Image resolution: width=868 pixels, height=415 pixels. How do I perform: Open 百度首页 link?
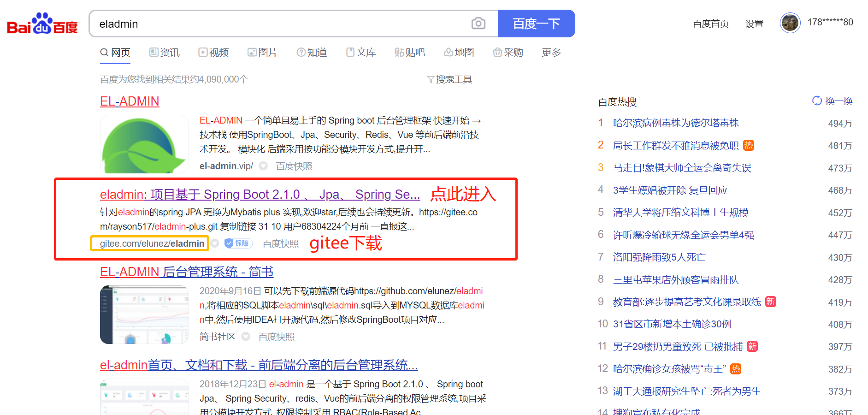[x=711, y=24]
